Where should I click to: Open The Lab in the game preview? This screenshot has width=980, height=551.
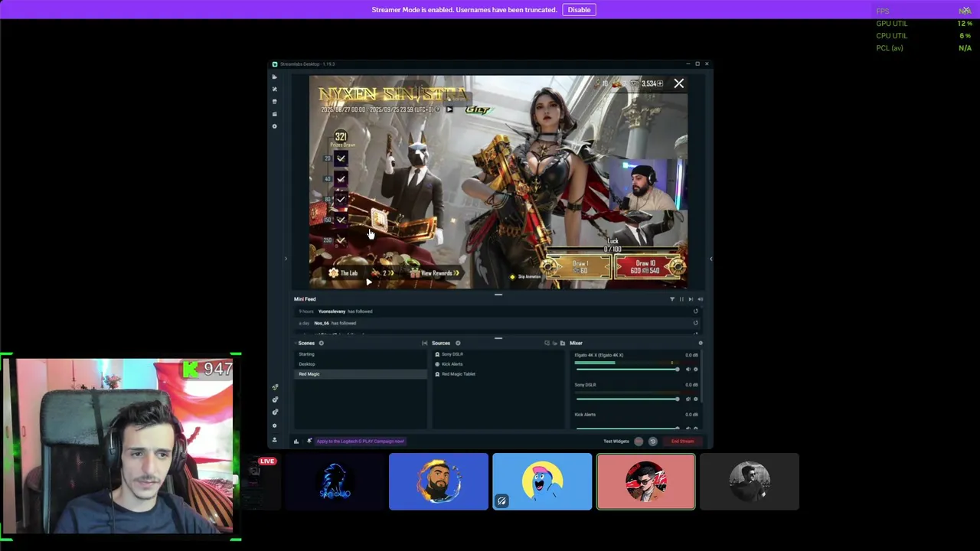[344, 273]
